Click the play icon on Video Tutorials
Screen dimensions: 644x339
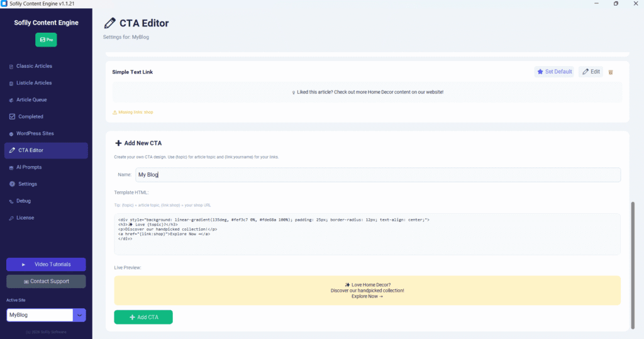23,265
